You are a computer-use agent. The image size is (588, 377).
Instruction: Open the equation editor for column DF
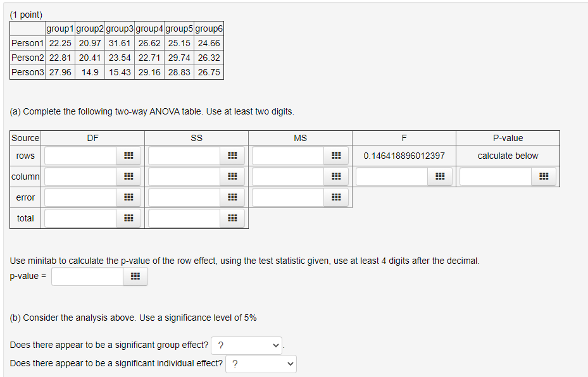click(128, 176)
